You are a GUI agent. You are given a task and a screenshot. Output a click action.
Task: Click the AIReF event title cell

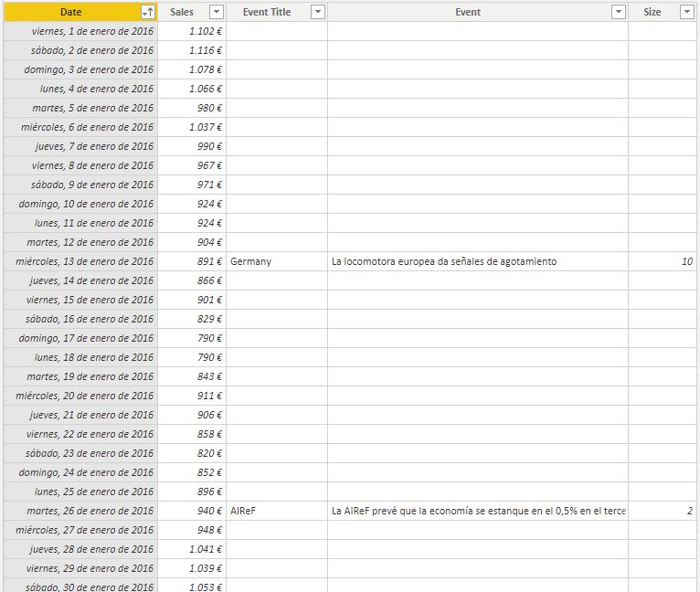[276, 511]
